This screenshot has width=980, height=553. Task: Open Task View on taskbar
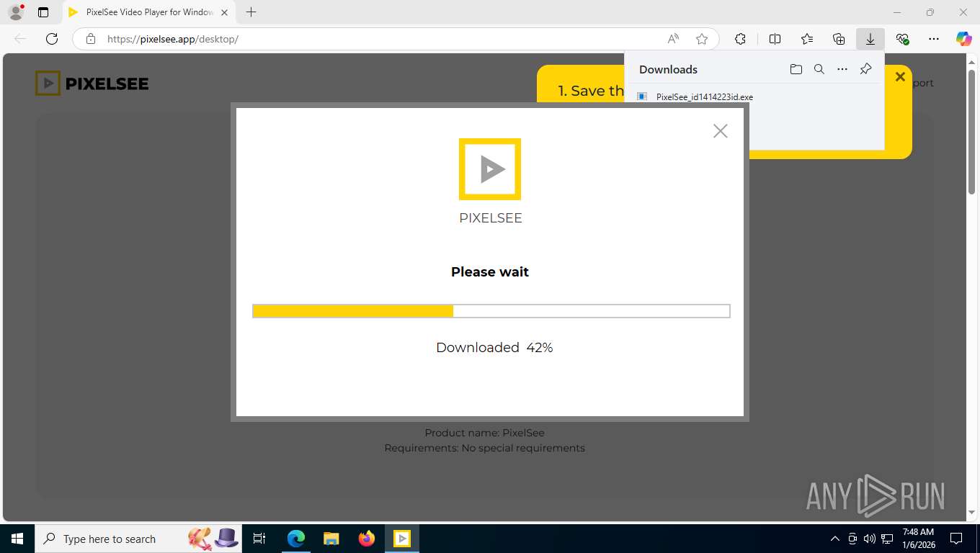[x=260, y=539]
